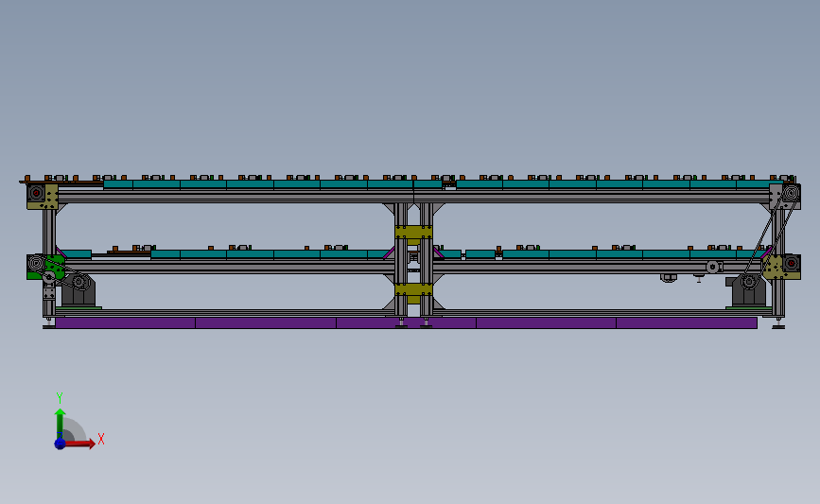Viewport: 820px width, 504px height.
Task: Select the gray drive motor under the right end
Action: pyautogui.click(x=749, y=292)
